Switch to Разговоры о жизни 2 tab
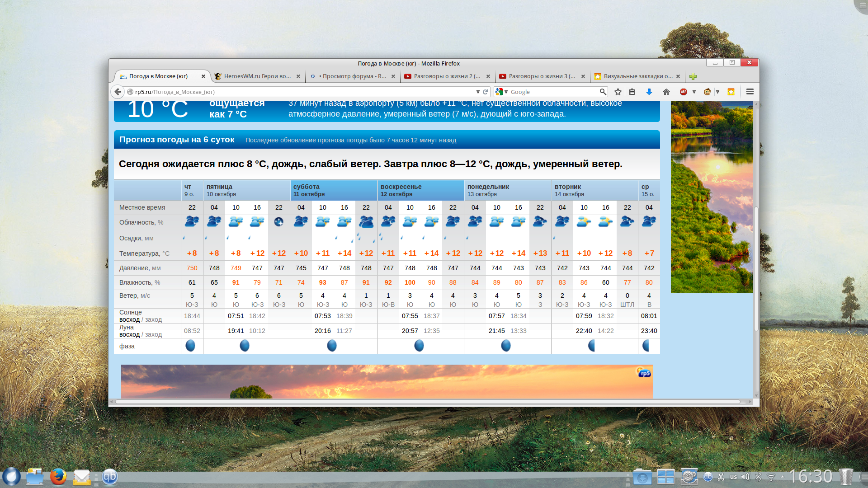 coord(445,76)
